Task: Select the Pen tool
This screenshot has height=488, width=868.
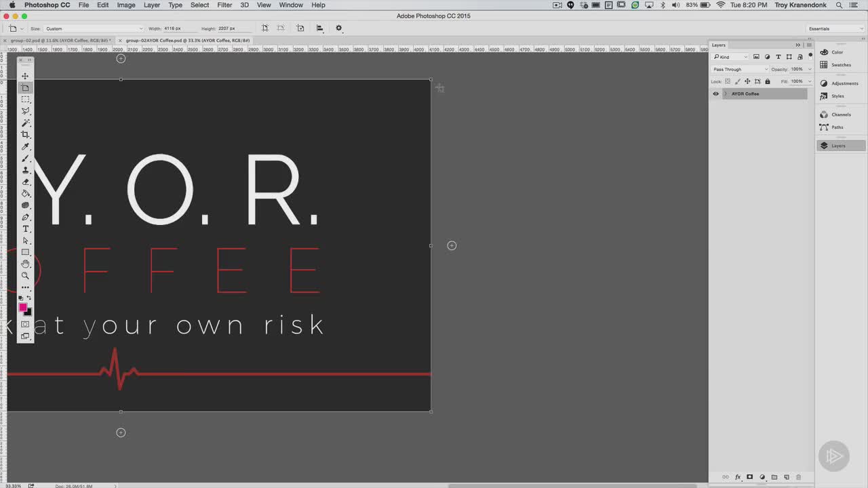Action: pyautogui.click(x=25, y=217)
